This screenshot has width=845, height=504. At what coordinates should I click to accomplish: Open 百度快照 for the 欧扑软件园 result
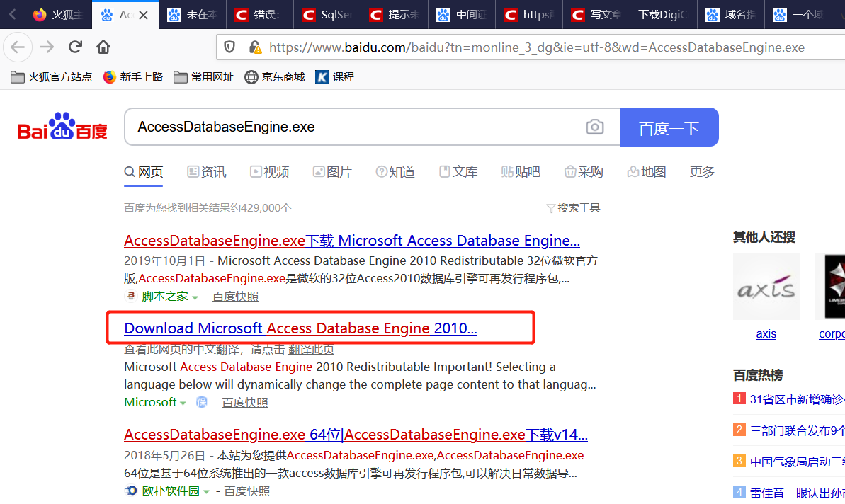tap(246, 491)
